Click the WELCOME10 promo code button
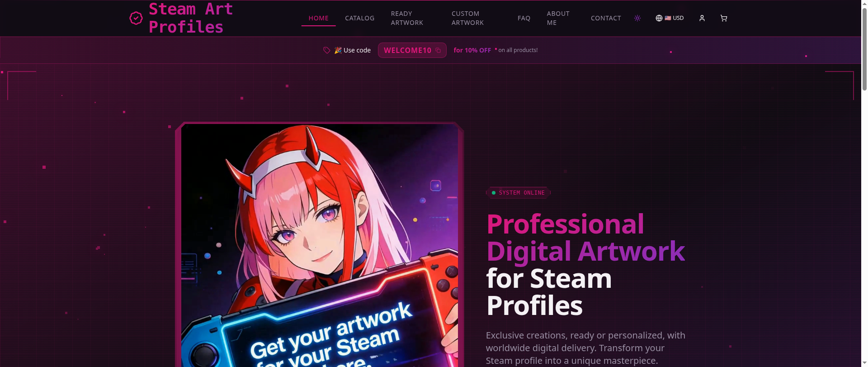868x367 pixels. tap(408, 50)
